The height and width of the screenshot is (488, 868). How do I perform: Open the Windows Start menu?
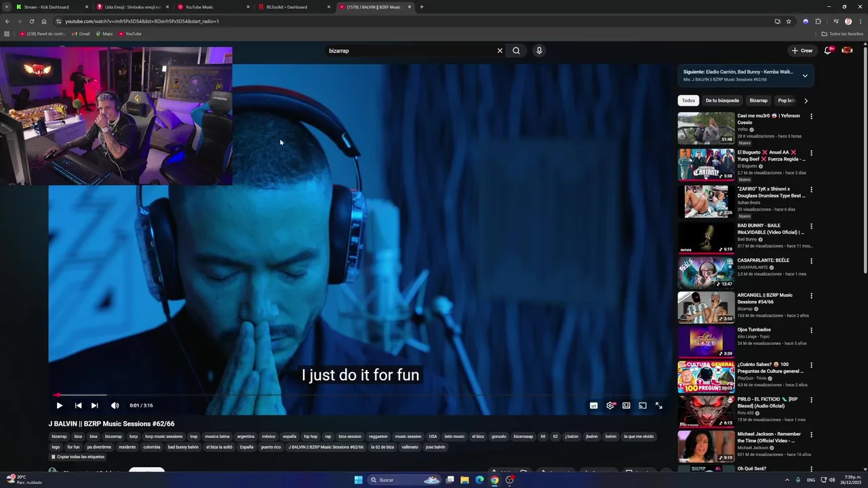tap(358, 480)
